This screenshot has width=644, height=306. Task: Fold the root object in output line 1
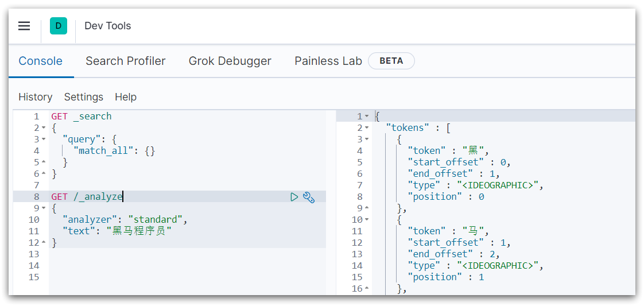point(367,117)
